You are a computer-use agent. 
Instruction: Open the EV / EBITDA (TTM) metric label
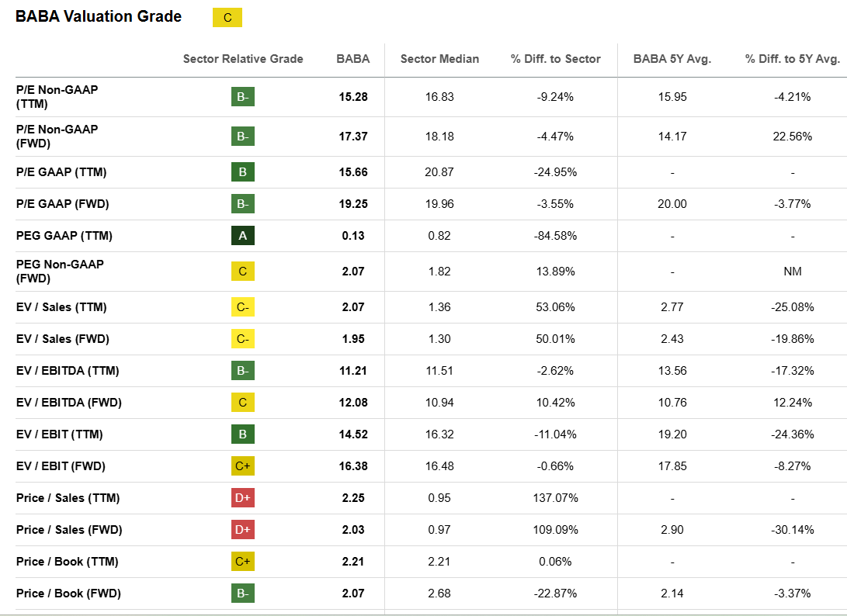click(68, 371)
